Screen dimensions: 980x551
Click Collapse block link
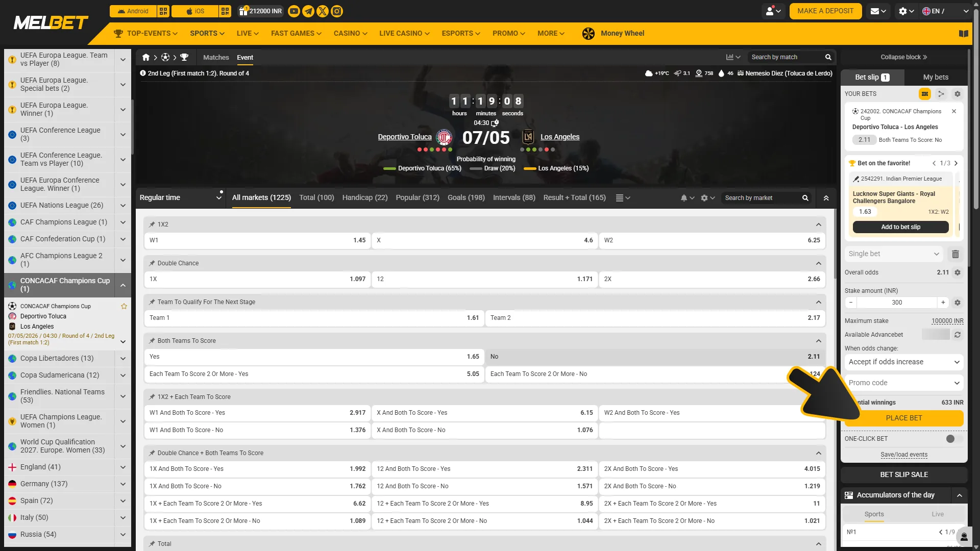pyautogui.click(x=903, y=57)
